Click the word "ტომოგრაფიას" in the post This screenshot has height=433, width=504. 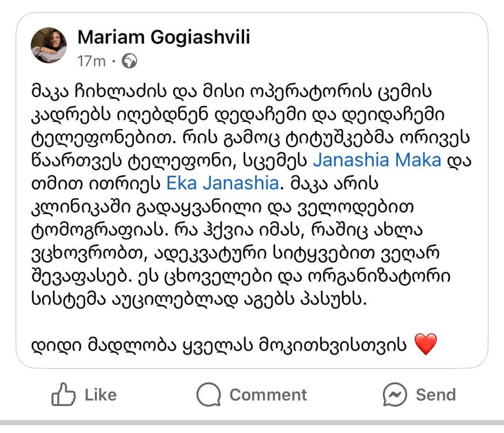94,230
